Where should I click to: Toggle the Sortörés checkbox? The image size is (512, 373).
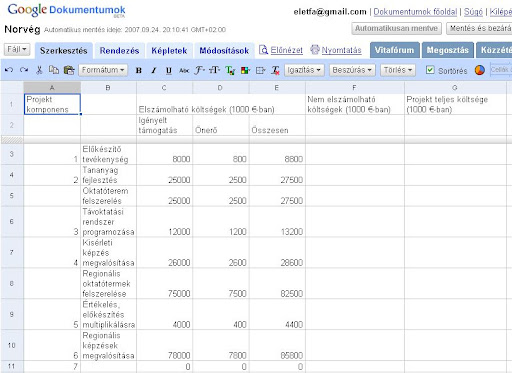pyautogui.click(x=430, y=70)
